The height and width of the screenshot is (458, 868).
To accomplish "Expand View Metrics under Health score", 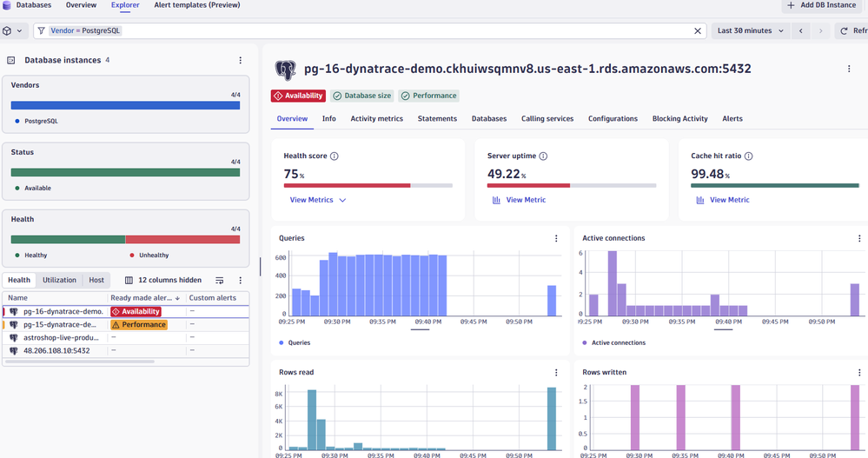I will 318,200.
